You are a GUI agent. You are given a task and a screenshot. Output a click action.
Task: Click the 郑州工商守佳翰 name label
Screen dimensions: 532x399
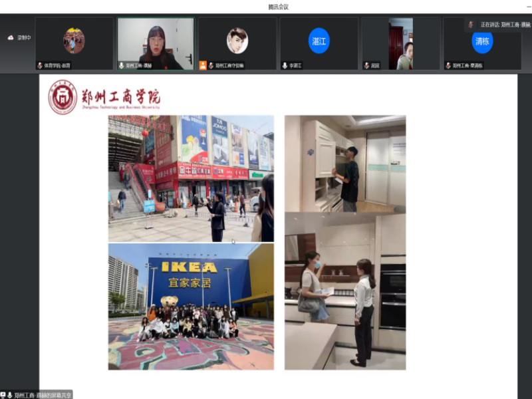tap(229, 65)
